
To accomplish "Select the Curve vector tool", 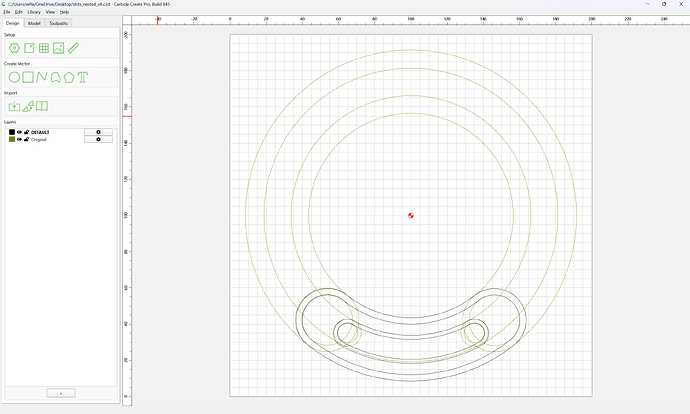I will pyautogui.click(x=55, y=77).
